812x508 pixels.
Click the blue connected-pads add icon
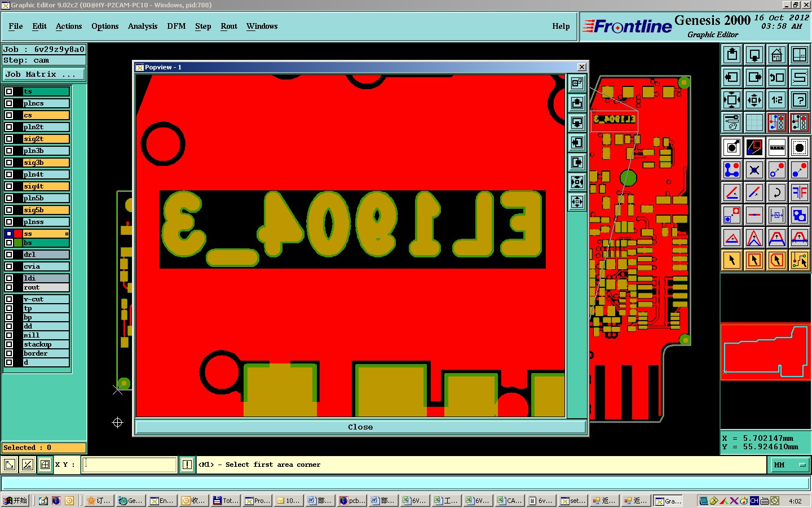click(732, 170)
